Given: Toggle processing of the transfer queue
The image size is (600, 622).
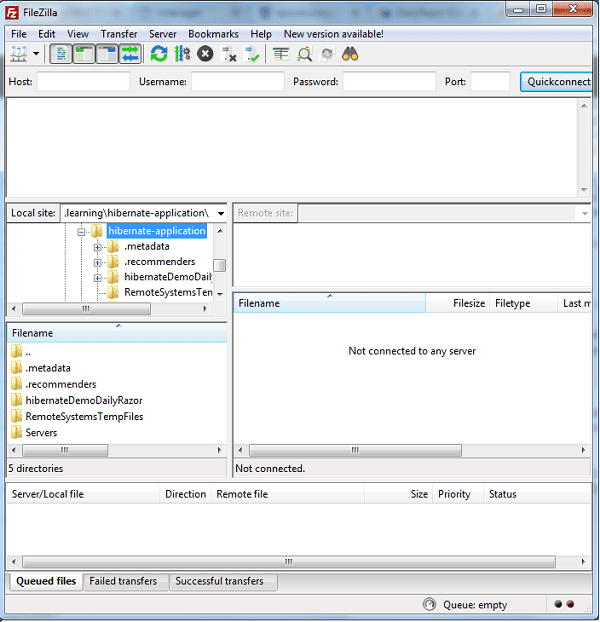Looking at the screenshot, I should point(182,54).
